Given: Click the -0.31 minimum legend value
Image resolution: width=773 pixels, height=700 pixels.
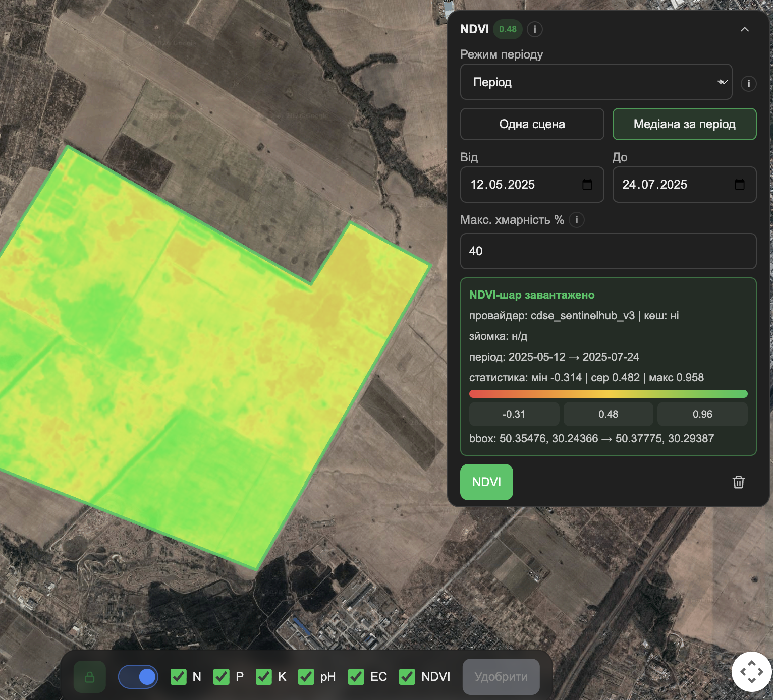Looking at the screenshot, I should (514, 414).
